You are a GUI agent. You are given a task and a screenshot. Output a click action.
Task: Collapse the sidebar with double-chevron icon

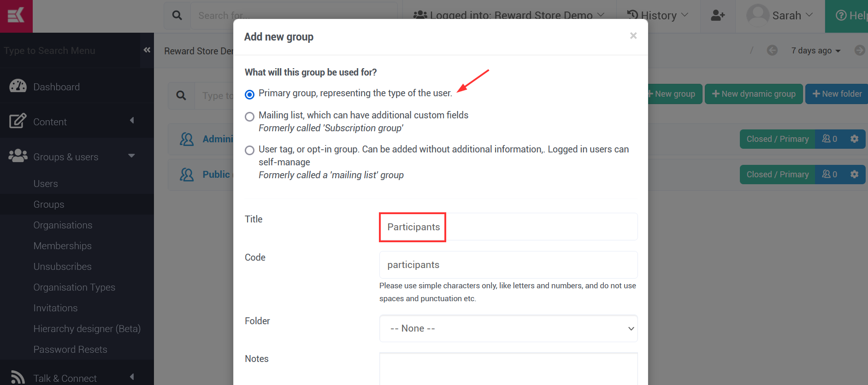click(x=147, y=50)
